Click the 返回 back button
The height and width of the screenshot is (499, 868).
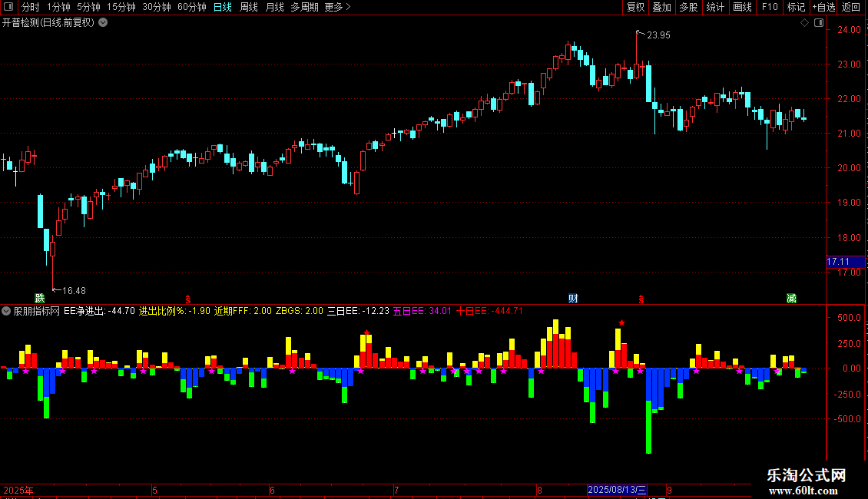point(851,7)
